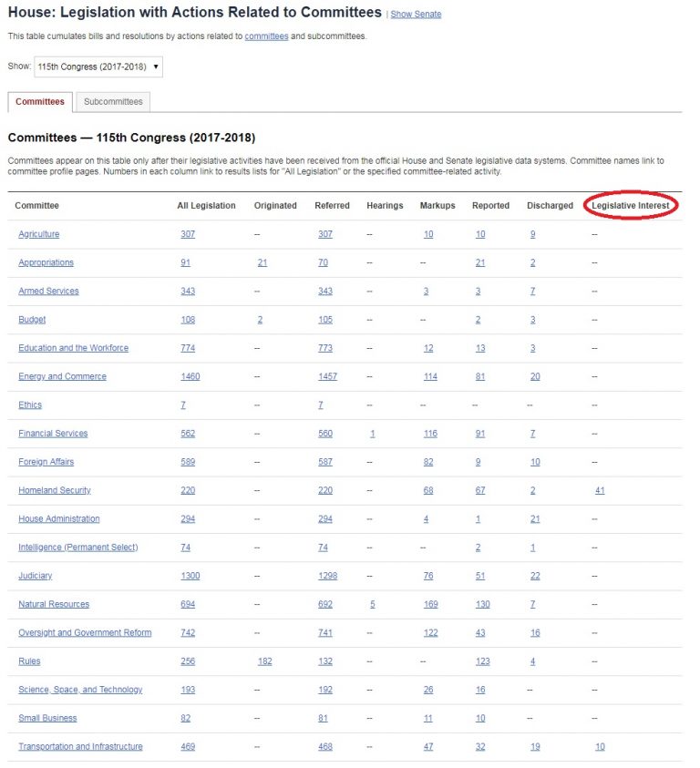View Foreign Affairs' 82 Markups

coord(428,462)
